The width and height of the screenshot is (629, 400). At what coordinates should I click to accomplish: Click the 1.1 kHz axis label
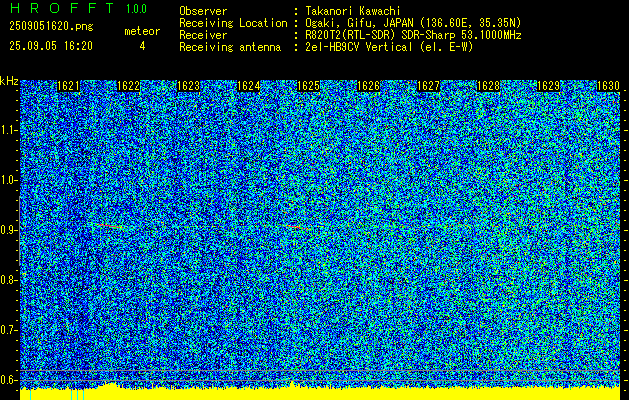pyautogui.click(x=8, y=130)
